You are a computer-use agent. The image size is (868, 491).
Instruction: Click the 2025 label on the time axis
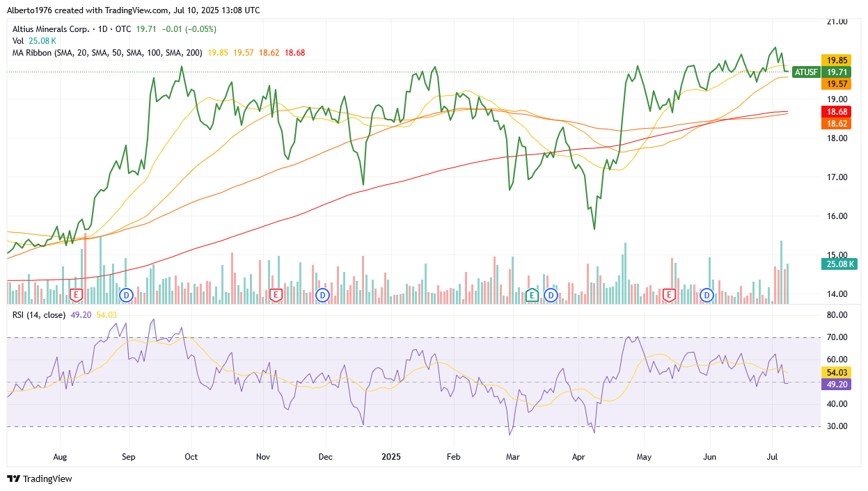[x=391, y=457]
